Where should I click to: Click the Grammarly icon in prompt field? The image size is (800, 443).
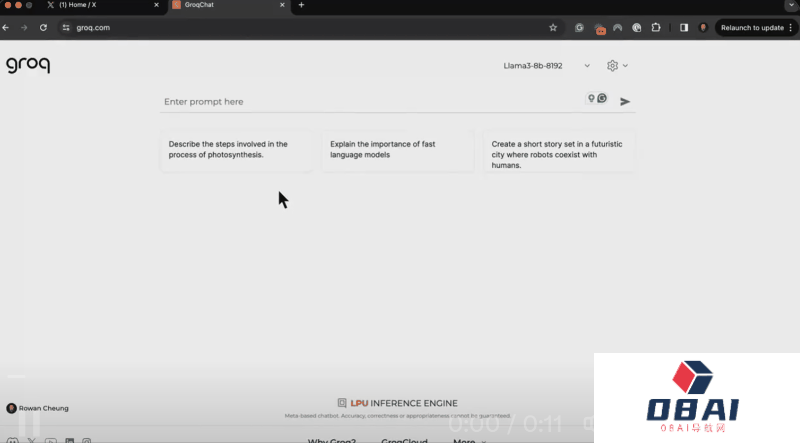click(x=602, y=98)
